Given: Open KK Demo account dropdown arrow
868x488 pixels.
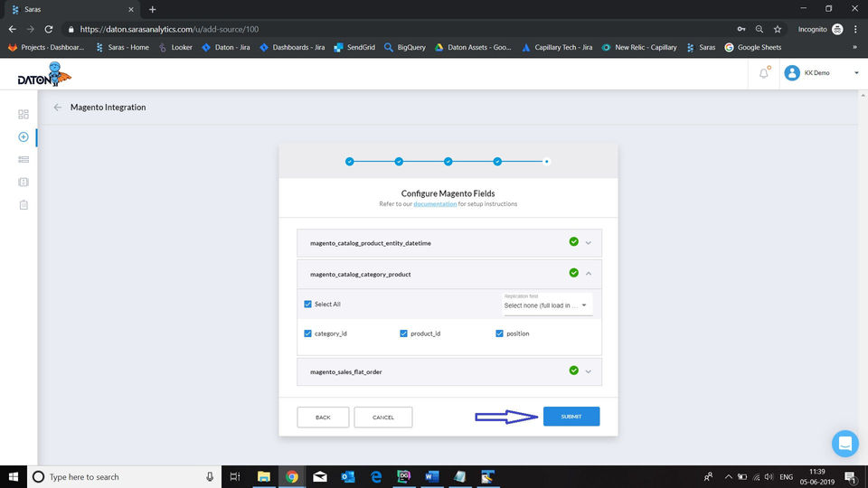Looking at the screenshot, I should pos(856,73).
